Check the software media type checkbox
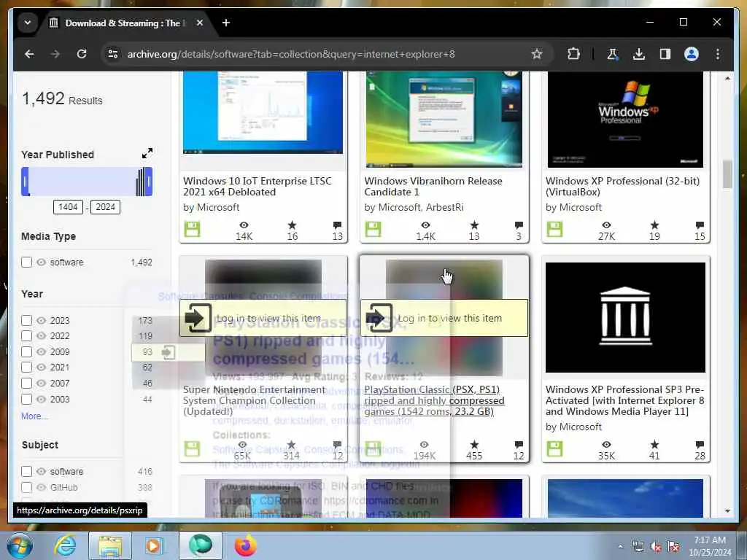This screenshot has width=747, height=560. [x=27, y=262]
